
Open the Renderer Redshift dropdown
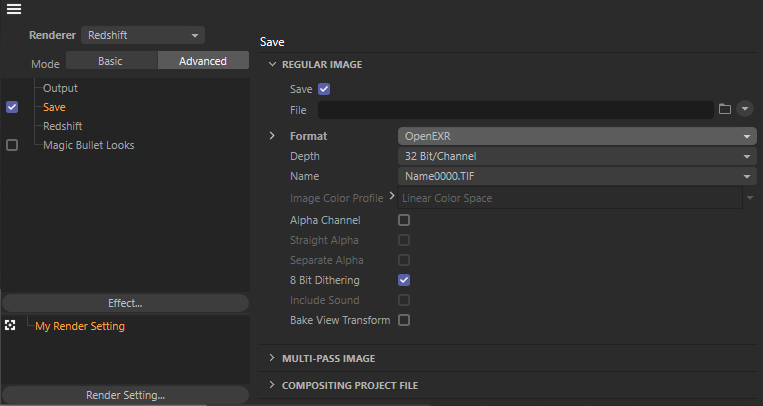tap(142, 35)
